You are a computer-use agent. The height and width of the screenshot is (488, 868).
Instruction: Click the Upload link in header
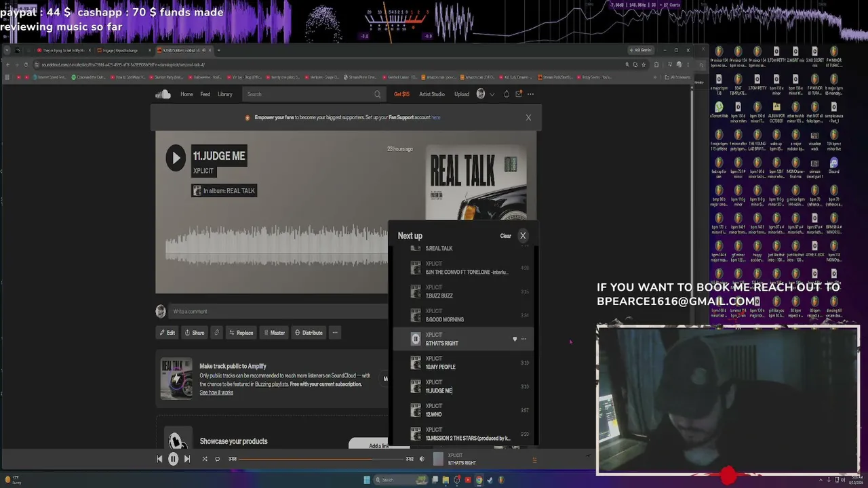462,94
